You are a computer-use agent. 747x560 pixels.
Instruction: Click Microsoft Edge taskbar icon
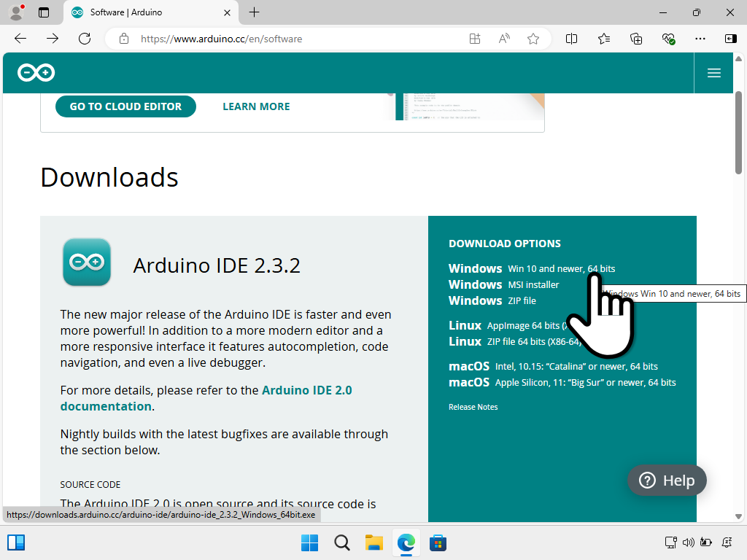(x=406, y=542)
